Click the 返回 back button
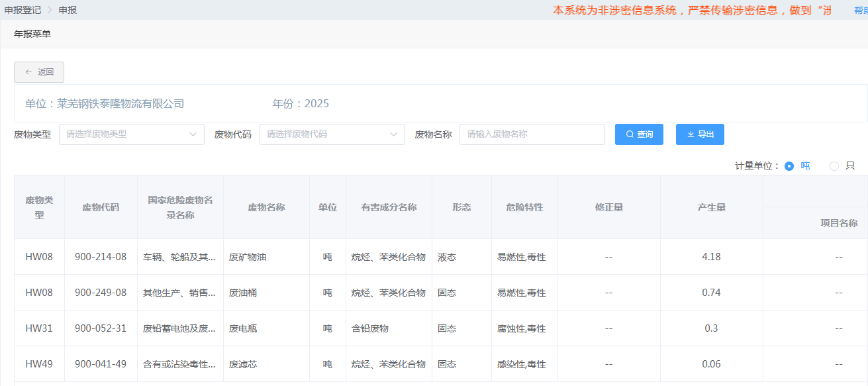This screenshot has height=386, width=868. click(x=39, y=72)
